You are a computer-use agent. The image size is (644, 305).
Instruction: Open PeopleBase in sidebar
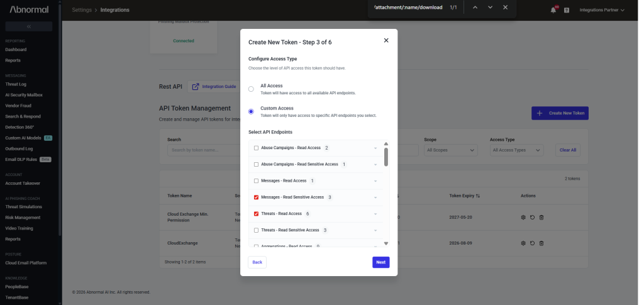pos(17,287)
